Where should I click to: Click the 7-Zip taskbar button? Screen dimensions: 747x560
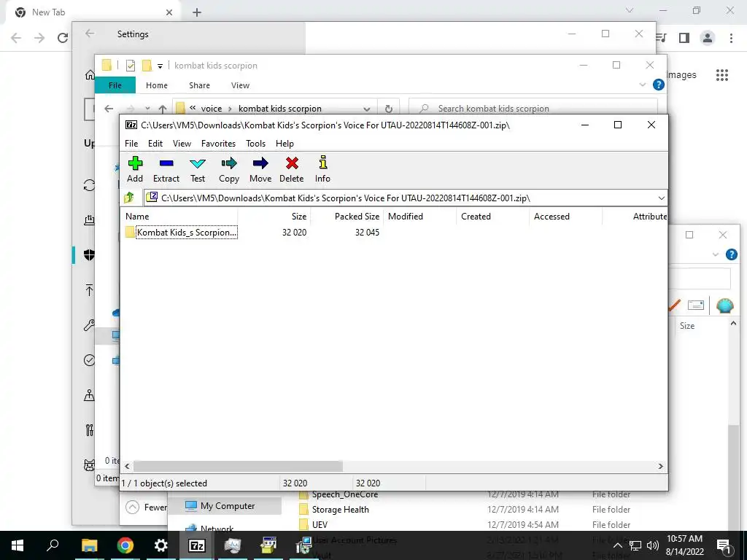(197, 545)
